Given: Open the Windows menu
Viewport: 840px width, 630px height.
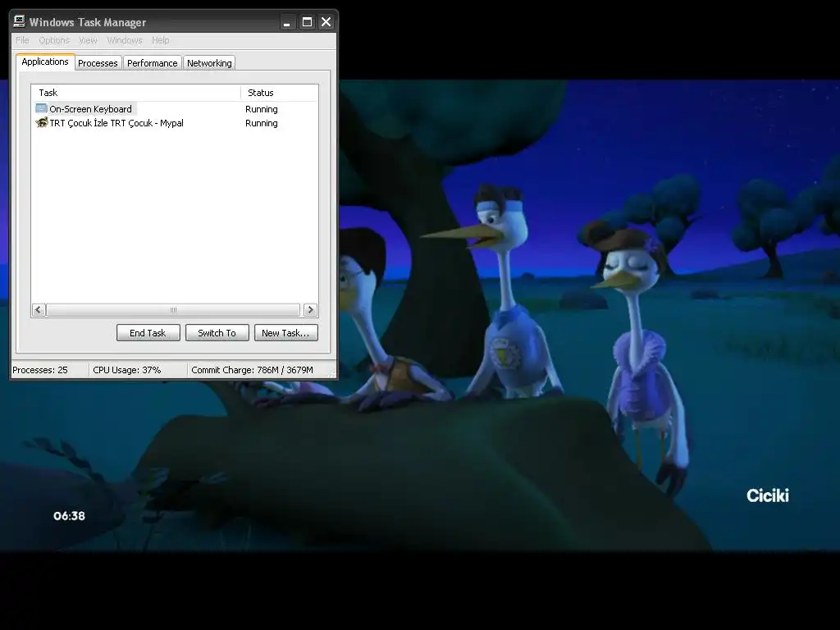Looking at the screenshot, I should pyautogui.click(x=125, y=40).
